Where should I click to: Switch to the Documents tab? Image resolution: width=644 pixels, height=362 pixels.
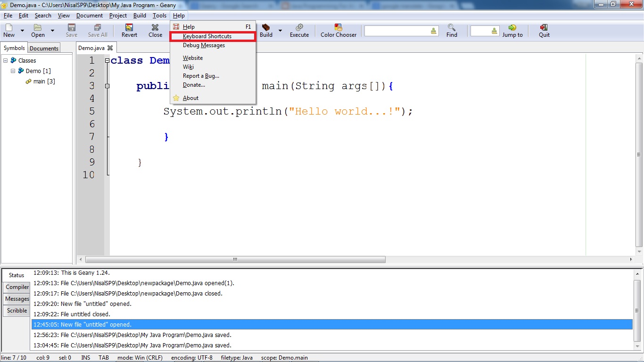[43, 48]
